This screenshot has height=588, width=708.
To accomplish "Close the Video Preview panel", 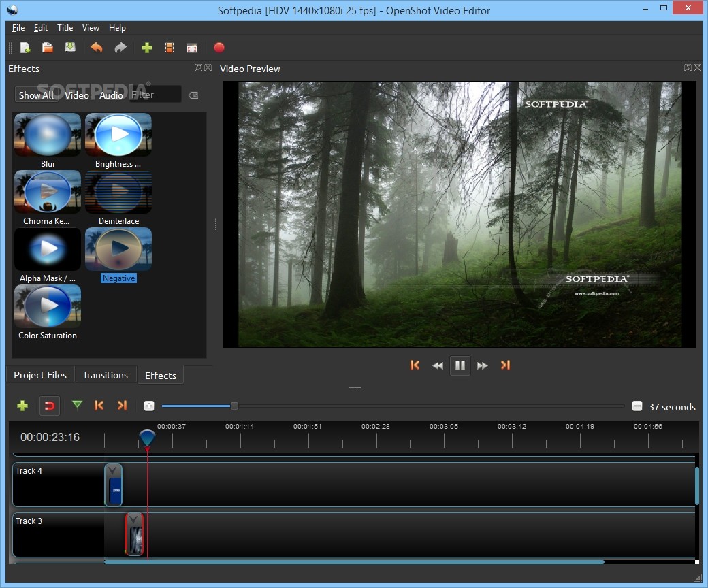I will [698, 67].
